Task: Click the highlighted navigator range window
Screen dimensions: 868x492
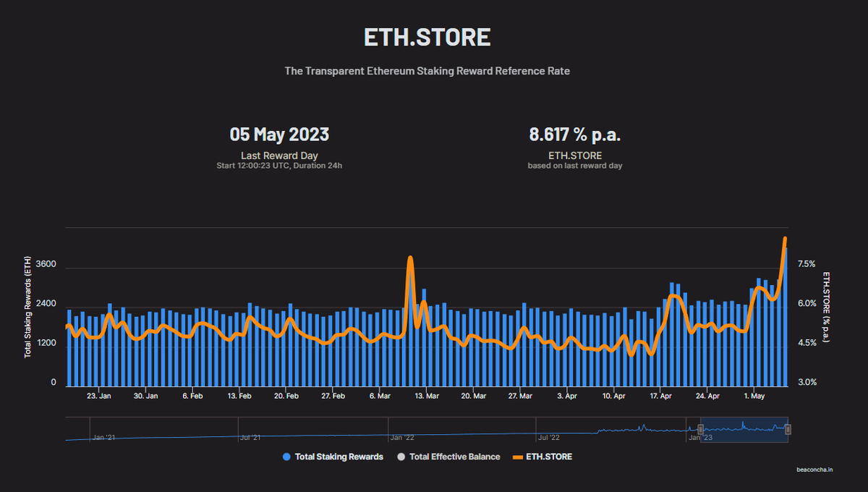Action: click(744, 429)
